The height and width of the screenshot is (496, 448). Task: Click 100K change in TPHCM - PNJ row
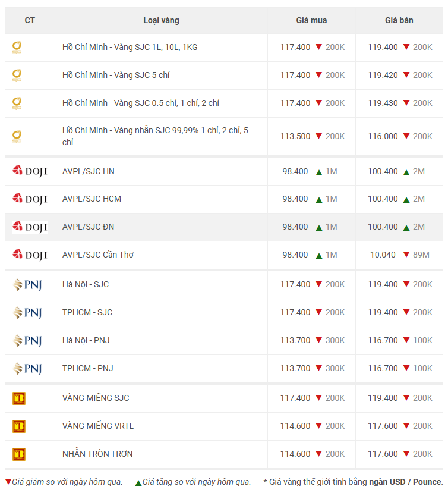coord(422,368)
